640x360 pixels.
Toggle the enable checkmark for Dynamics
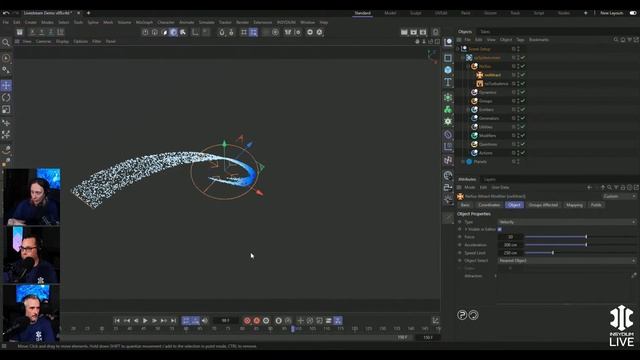[523, 92]
